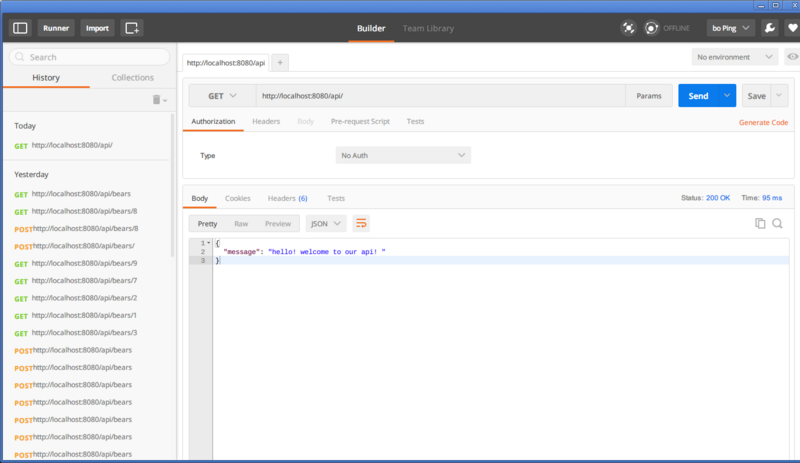Open the JSON format dropdown
This screenshot has height=463, width=800.
(x=326, y=224)
